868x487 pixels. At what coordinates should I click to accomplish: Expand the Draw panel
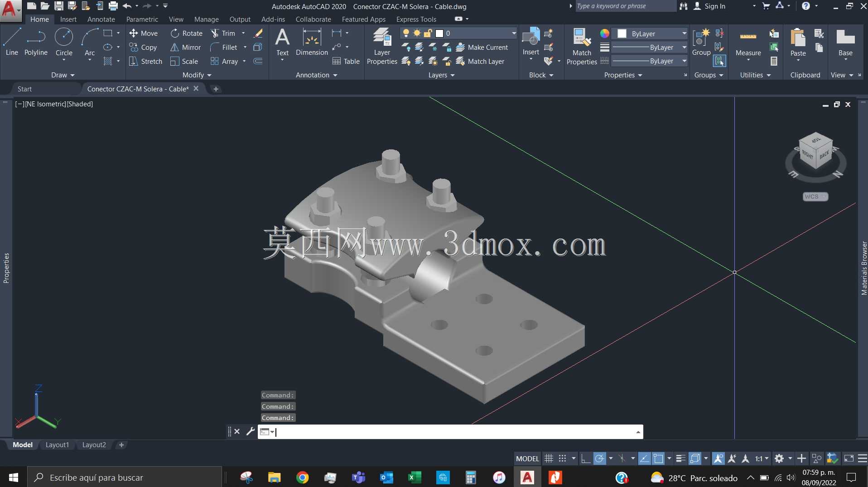(x=63, y=75)
